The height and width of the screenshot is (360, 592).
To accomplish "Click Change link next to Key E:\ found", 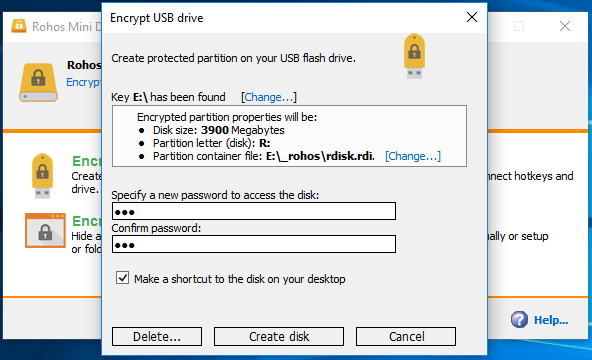I will 269,97.
